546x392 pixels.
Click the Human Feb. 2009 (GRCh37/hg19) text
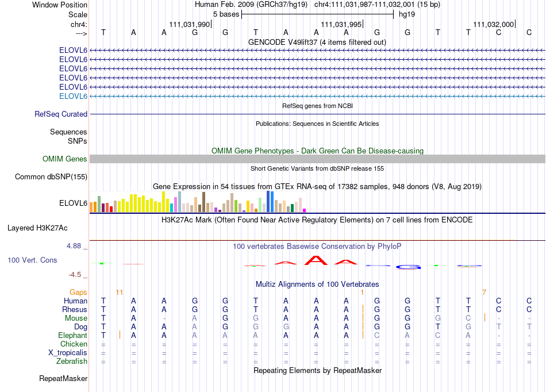point(251,5)
